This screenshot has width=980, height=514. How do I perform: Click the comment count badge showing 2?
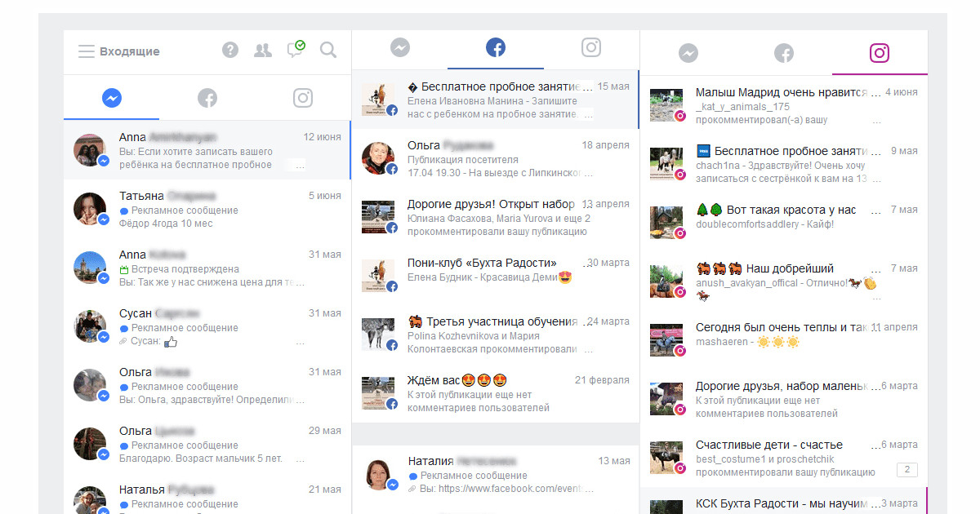[x=906, y=470]
